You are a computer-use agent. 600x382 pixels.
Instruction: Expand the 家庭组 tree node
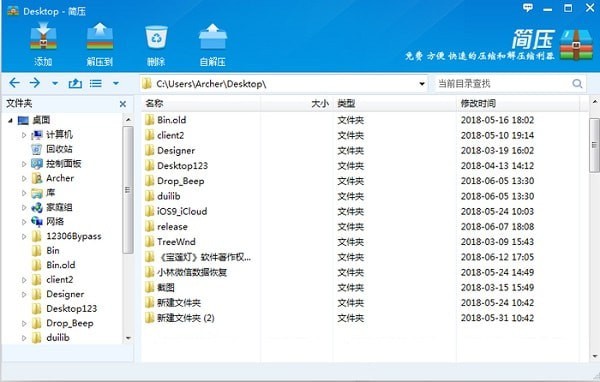(24, 207)
